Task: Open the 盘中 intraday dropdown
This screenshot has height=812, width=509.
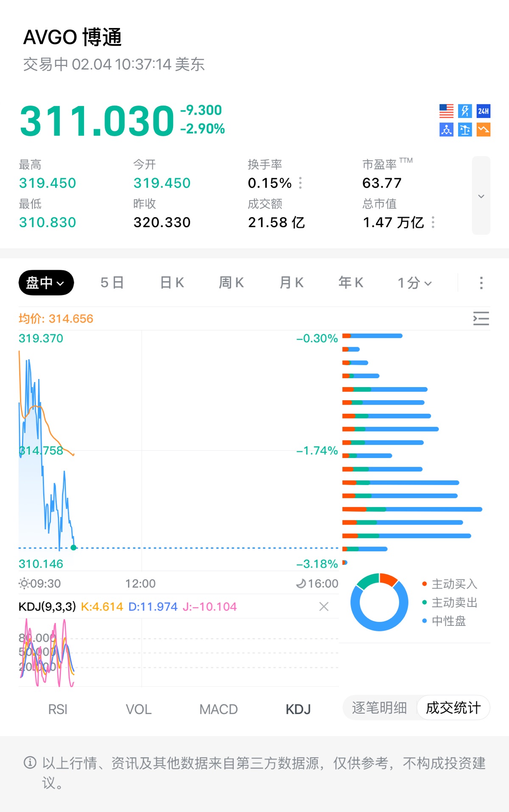Action: point(46,283)
